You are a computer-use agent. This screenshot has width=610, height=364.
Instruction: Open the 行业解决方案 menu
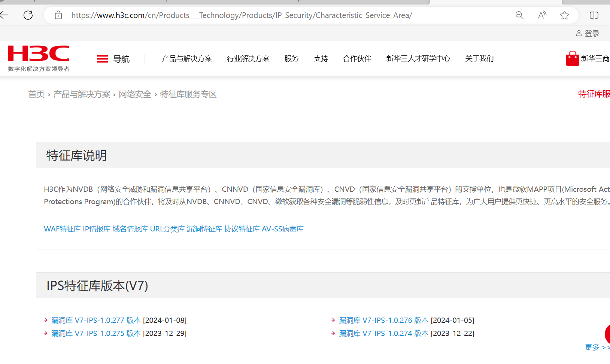click(x=248, y=58)
